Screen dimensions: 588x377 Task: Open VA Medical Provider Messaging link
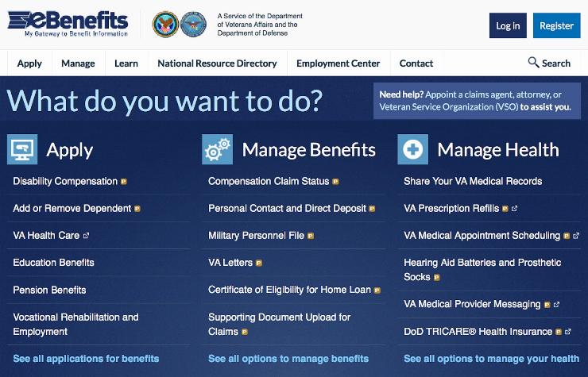tap(472, 304)
